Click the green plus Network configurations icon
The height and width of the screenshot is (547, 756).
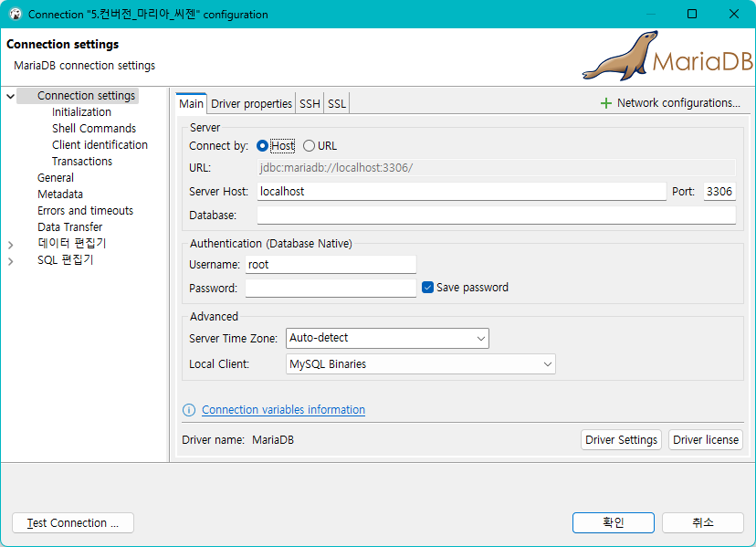pyautogui.click(x=605, y=103)
